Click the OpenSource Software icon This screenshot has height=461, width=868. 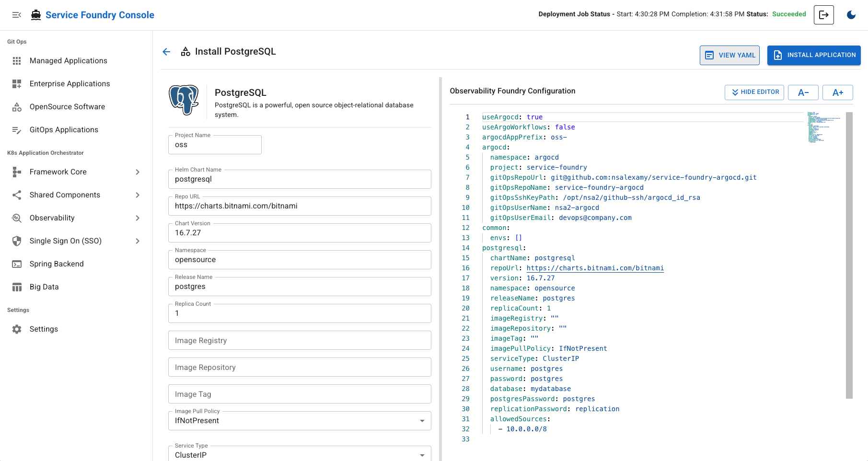click(x=17, y=107)
